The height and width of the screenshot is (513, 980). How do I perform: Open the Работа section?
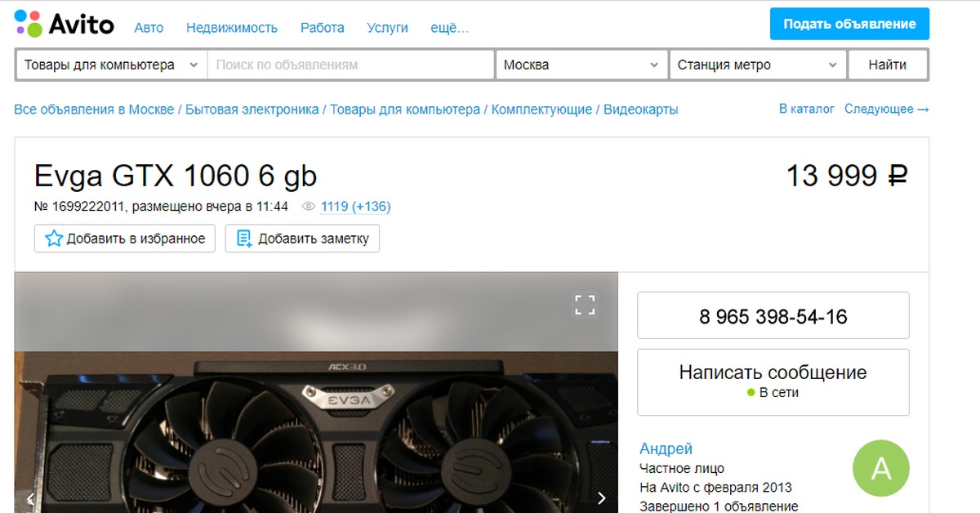coord(323,28)
